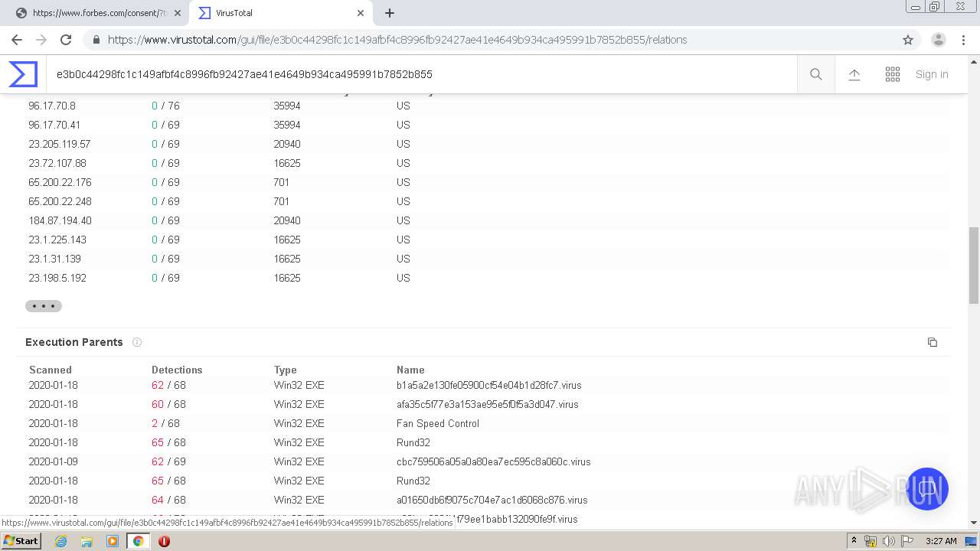Viewport: 980px width, 551px height.
Task: Show hidden tray icons arrow
Action: 854,541
